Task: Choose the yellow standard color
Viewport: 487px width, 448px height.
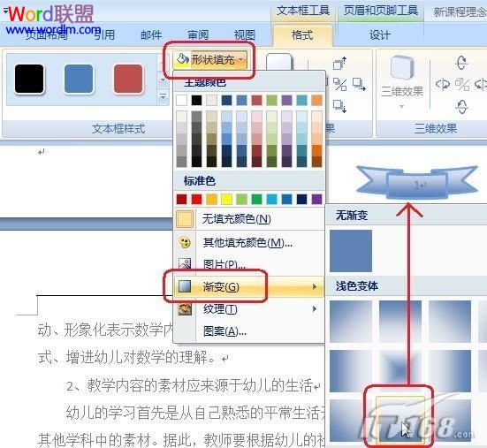Action: pos(226,199)
